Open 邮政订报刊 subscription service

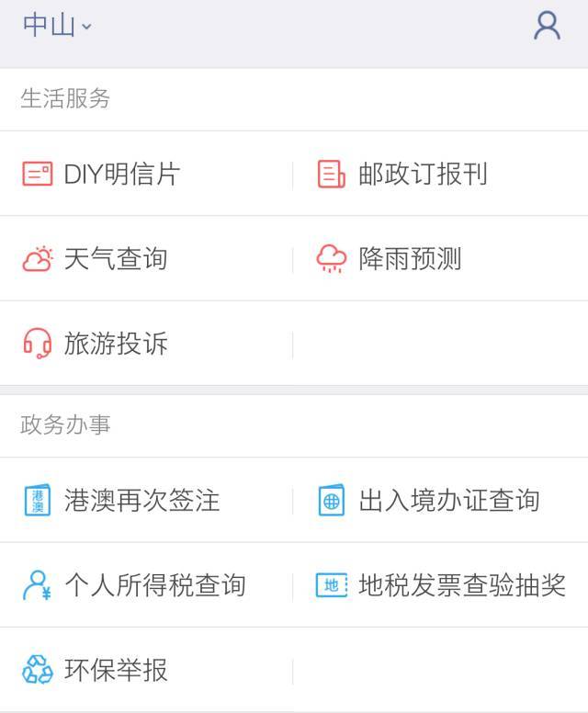click(423, 175)
